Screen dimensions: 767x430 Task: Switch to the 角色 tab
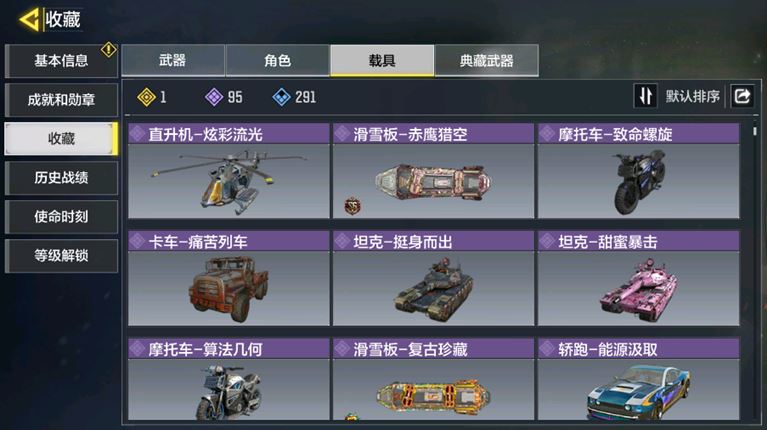pyautogui.click(x=277, y=60)
